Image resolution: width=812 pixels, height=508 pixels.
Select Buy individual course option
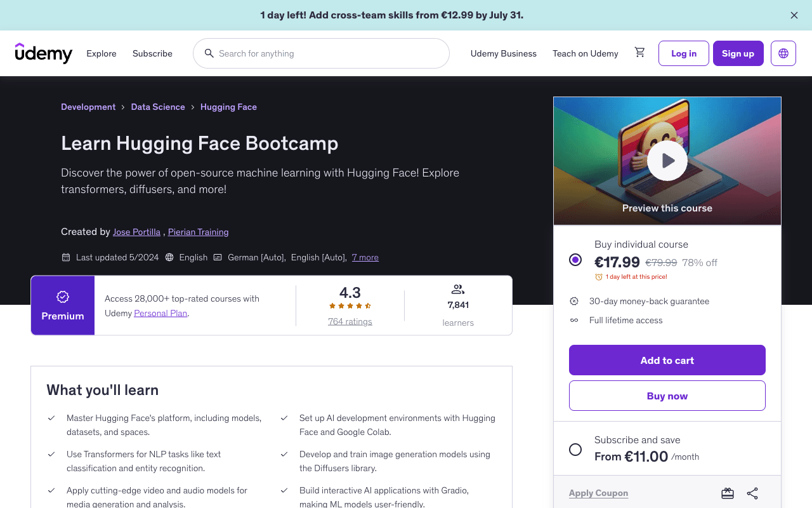(x=575, y=259)
